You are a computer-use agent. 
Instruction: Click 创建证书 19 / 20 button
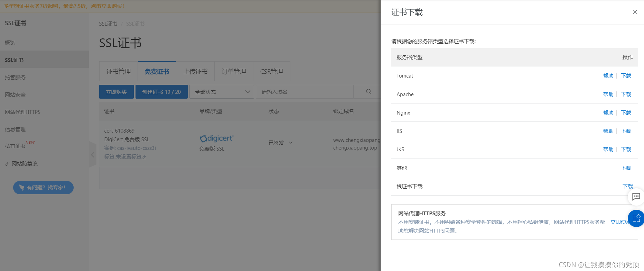(161, 92)
